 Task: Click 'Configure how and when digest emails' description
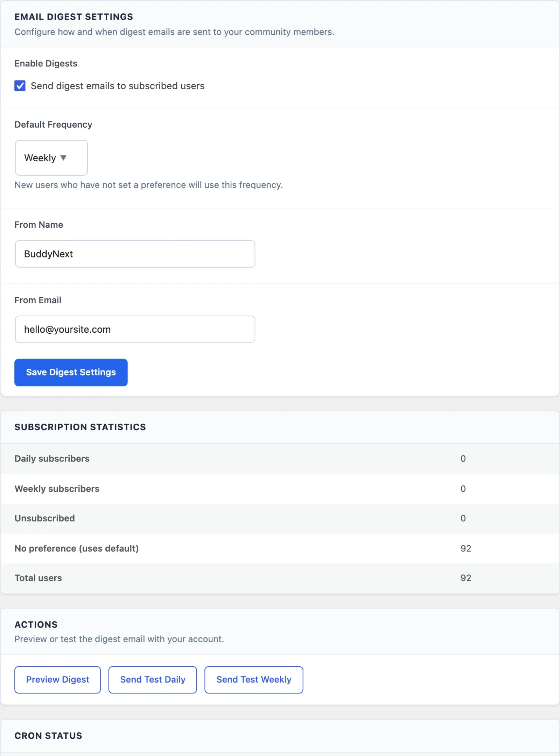coord(175,32)
